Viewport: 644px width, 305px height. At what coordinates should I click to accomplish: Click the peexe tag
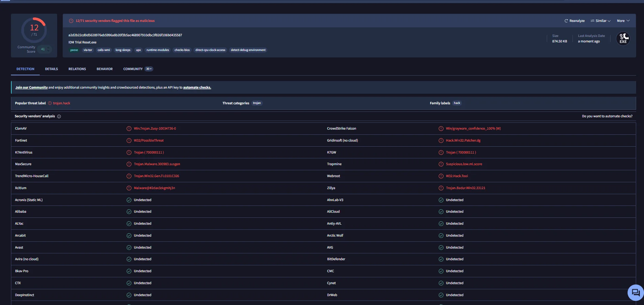click(x=74, y=50)
